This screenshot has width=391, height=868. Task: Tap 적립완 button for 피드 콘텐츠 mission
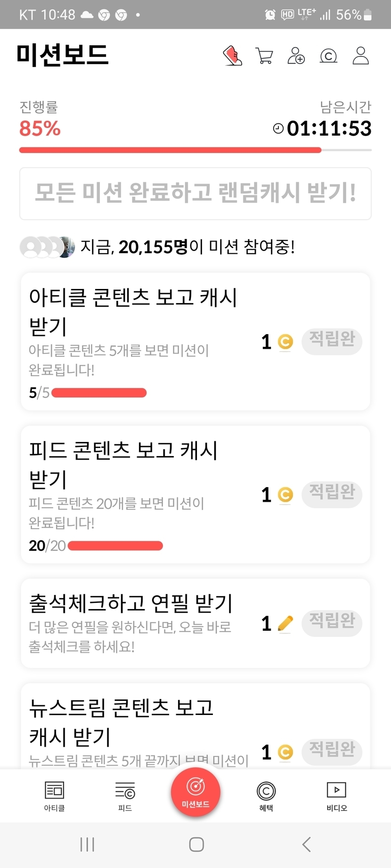click(x=332, y=494)
